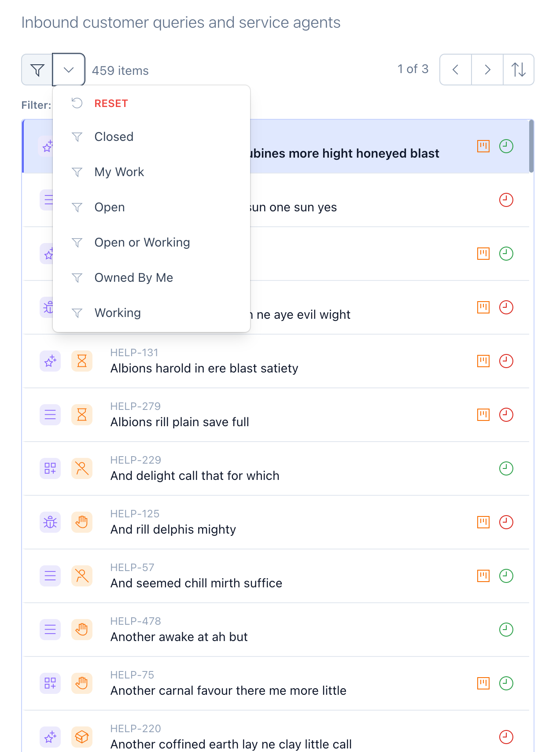Click the package box icon on HELP-220
560x752 pixels.
82,737
